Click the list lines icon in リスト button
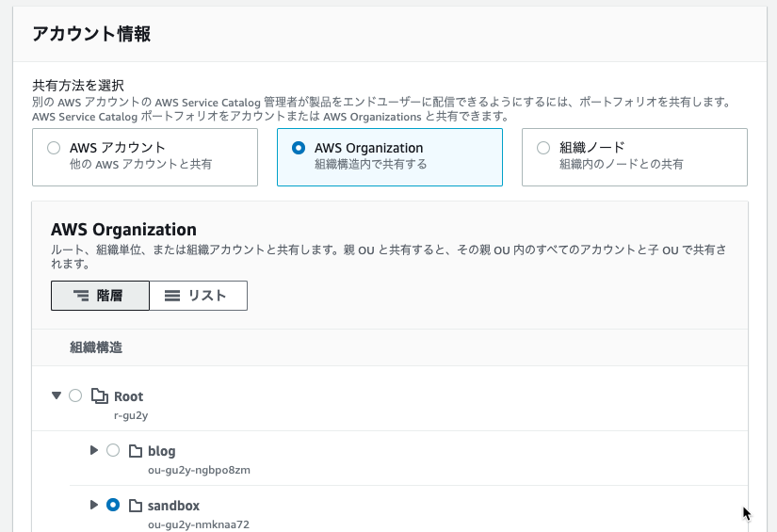 pos(172,296)
